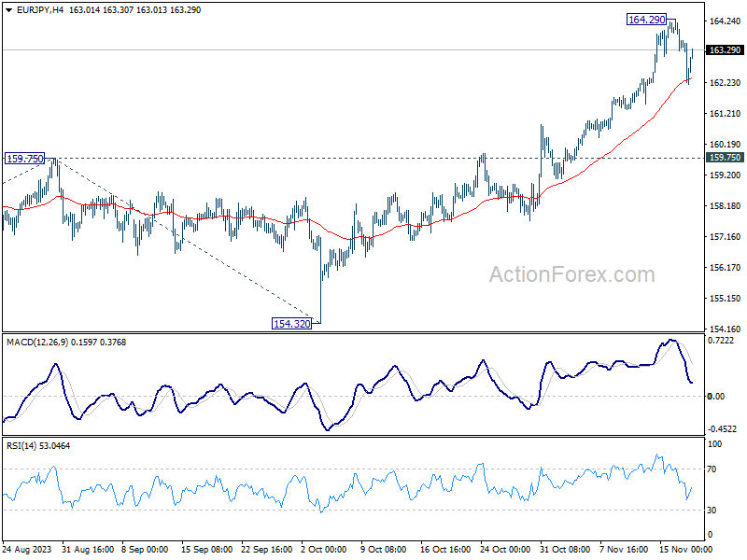This screenshot has height=560, width=747.
Task: Click the 154.320 low price label
Action: point(291,324)
